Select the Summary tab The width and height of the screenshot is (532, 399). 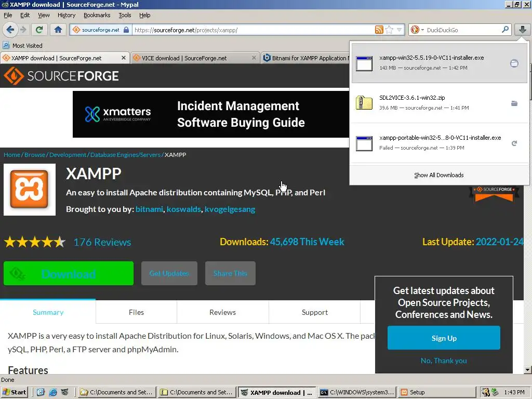(x=48, y=312)
